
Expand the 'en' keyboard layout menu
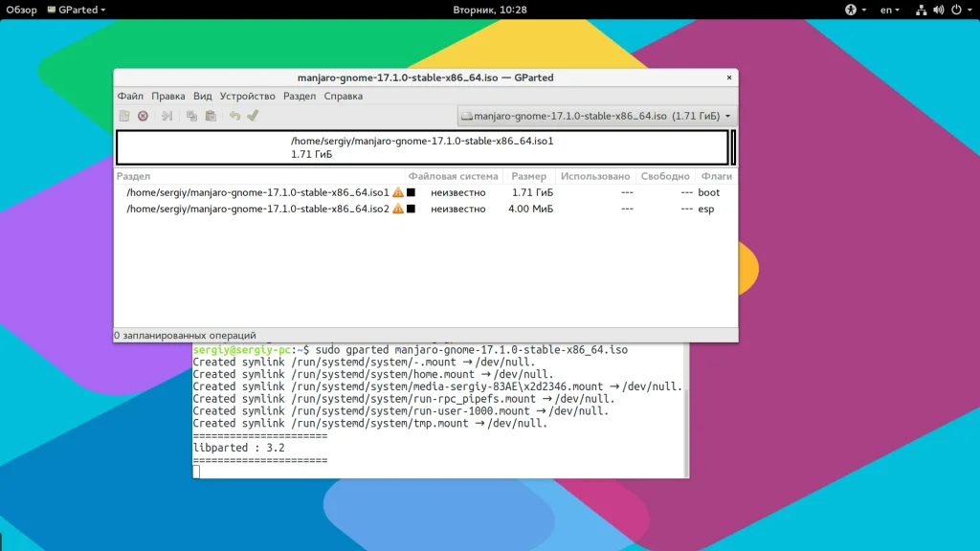890,10
